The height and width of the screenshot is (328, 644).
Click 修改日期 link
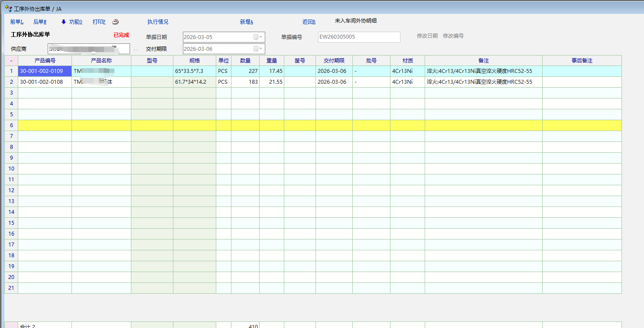click(x=427, y=36)
